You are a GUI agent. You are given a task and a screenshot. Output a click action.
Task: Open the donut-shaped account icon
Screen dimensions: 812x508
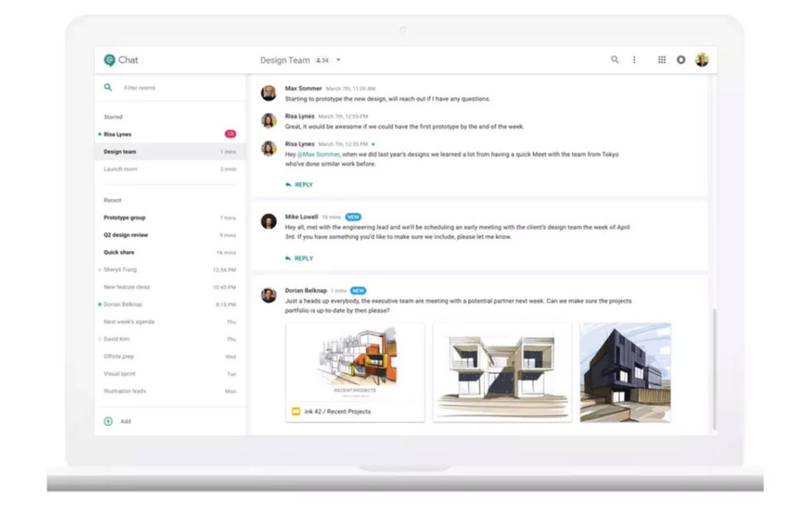click(681, 59)
